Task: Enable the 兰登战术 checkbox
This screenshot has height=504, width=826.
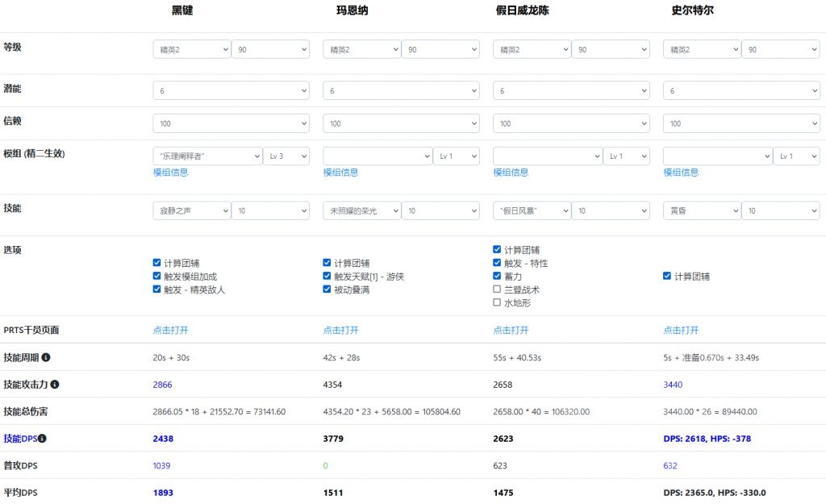Action: coord(497,289)
